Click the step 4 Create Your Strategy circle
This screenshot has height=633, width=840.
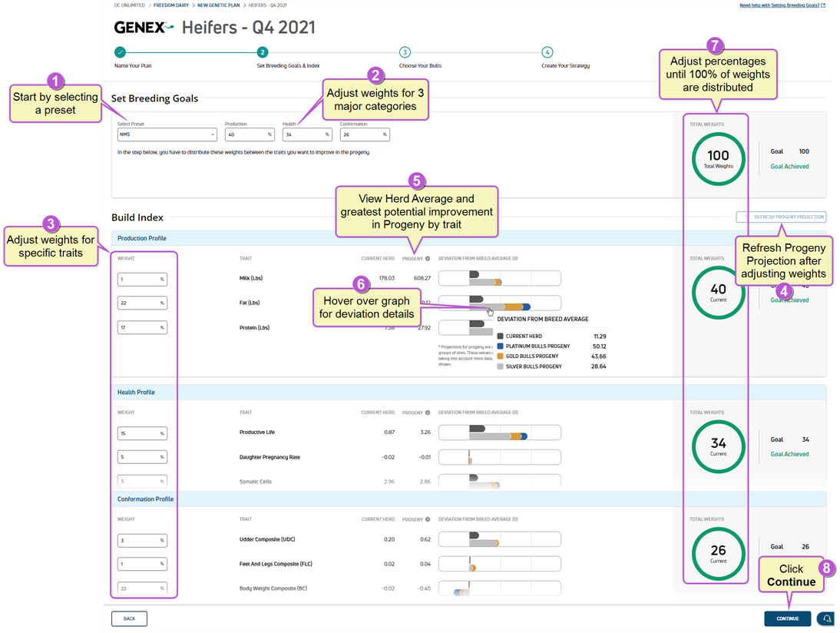coord(547,52)
